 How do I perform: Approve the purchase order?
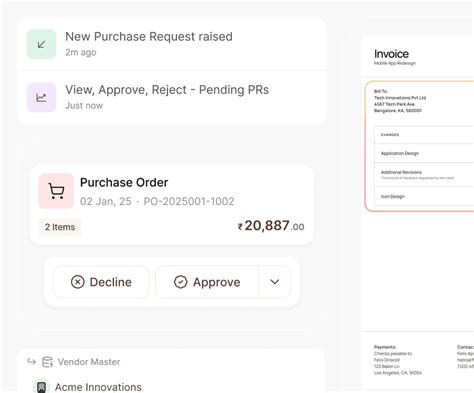tap(207, 282)
